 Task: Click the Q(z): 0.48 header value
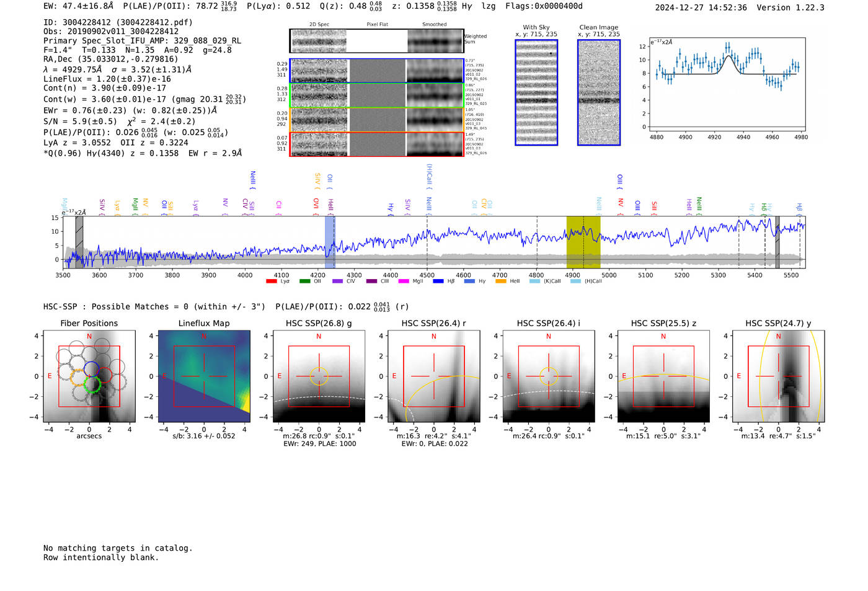(351, 6)
